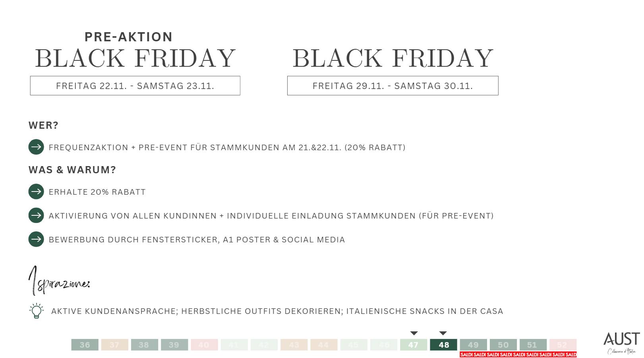This screenshot has width=644, height=358.
Task: Click the handwritten Ispirazione signature graphic
Action: click(59, 281)
